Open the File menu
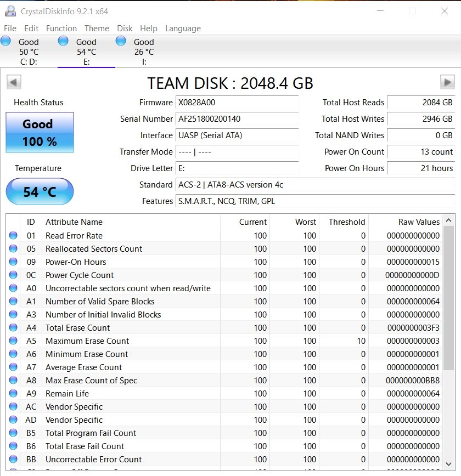 [x=10, y=29]
